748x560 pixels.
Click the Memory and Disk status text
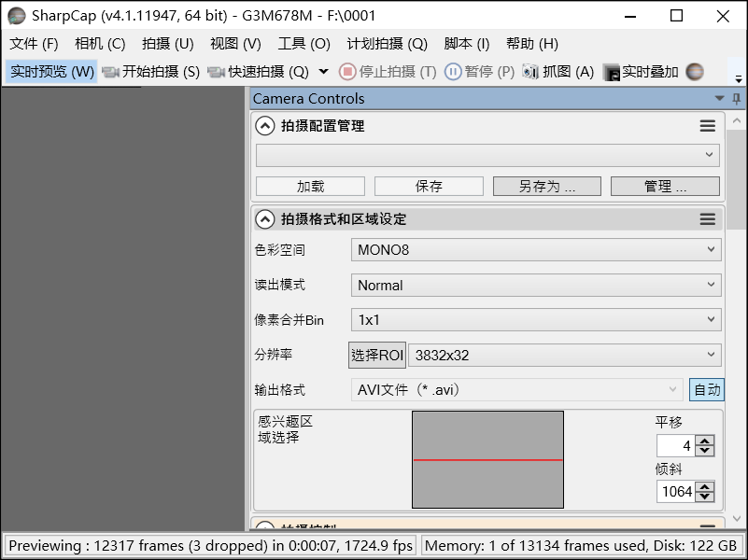pyautogui.click(x=581, y=545)
